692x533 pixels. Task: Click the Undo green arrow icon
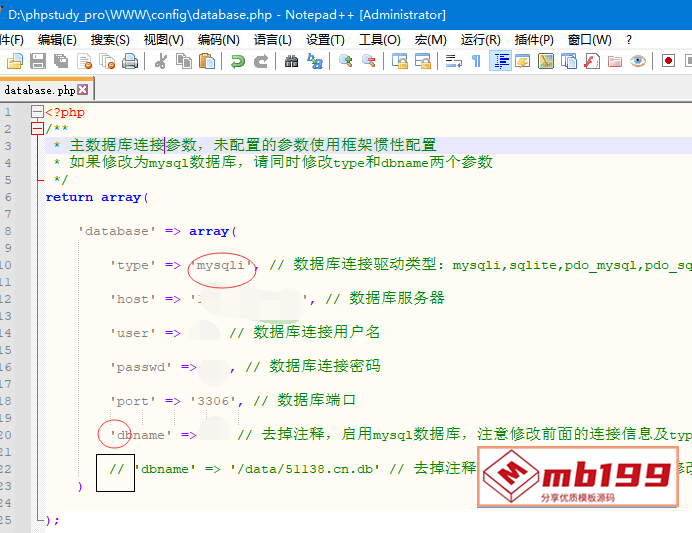(237, 62)
